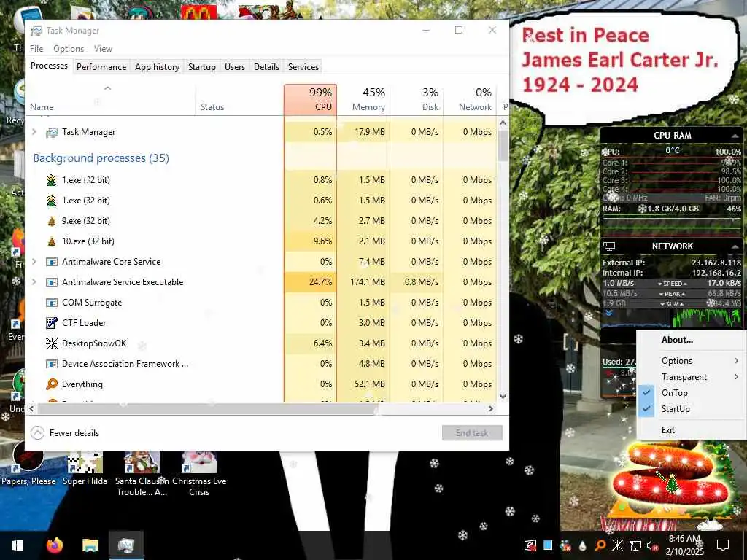This screenshot has height=560, width=747.
Task: Expand the Antimalware Core Service row
Action: (x=34, y=262)
